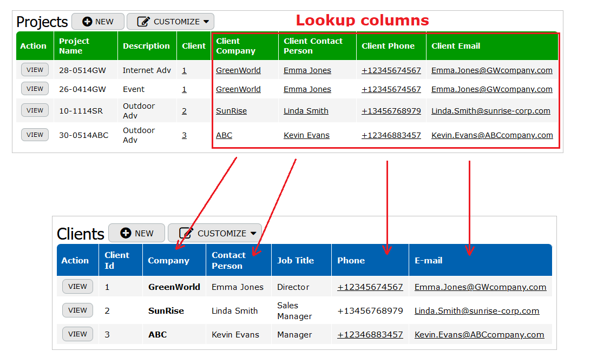This screenshot has width=597, height=364.
Task: Click phone +13456768979 in Projects table
Action: coord(391,111)
